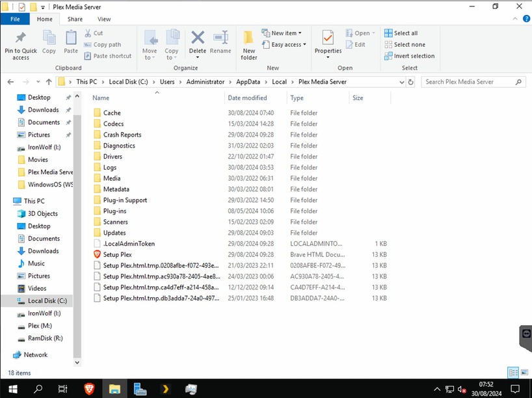
Task: Click the Copy ribbon button
Action: click(49, 42)
